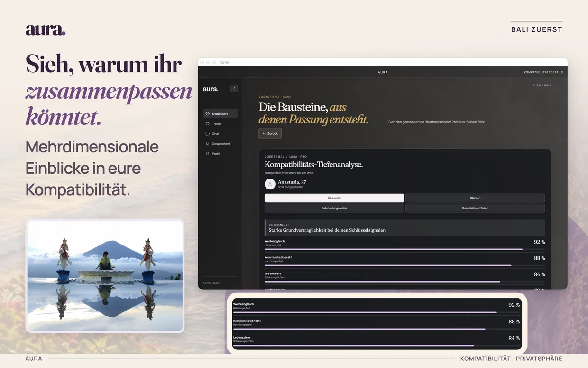Click Anastasia's round avatar icon
588x368 pixels.
270,184
